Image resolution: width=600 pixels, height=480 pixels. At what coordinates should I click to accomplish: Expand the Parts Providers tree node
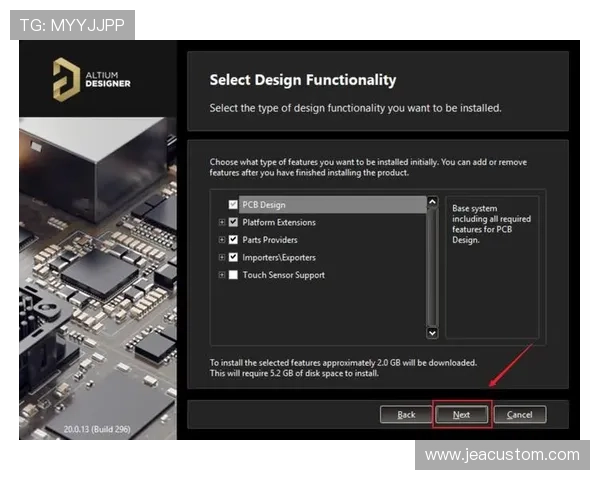coord(221,240)
